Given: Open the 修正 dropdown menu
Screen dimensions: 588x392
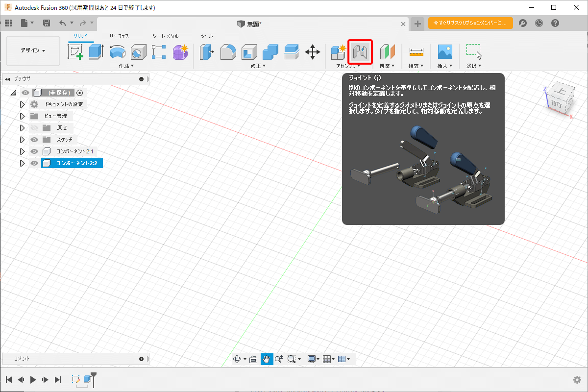Looking at the screenshot, I should [258, 66].
